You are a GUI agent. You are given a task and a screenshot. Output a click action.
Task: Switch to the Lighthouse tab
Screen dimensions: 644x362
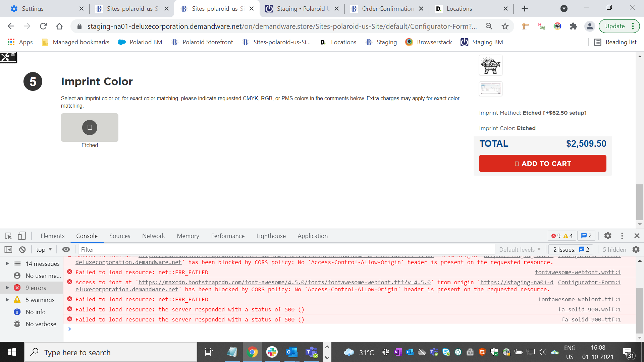coord(271,236)
